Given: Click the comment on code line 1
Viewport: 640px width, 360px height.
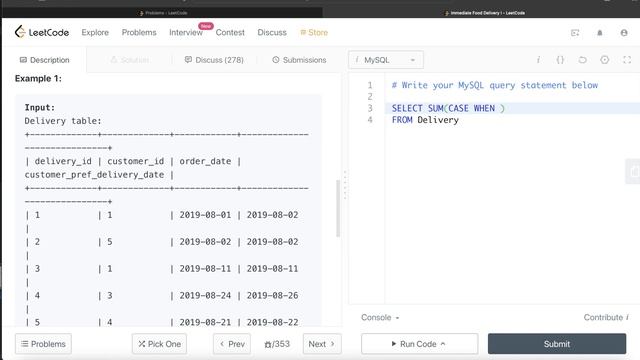Looking at the screenshot, I should [x=495, y=85].
